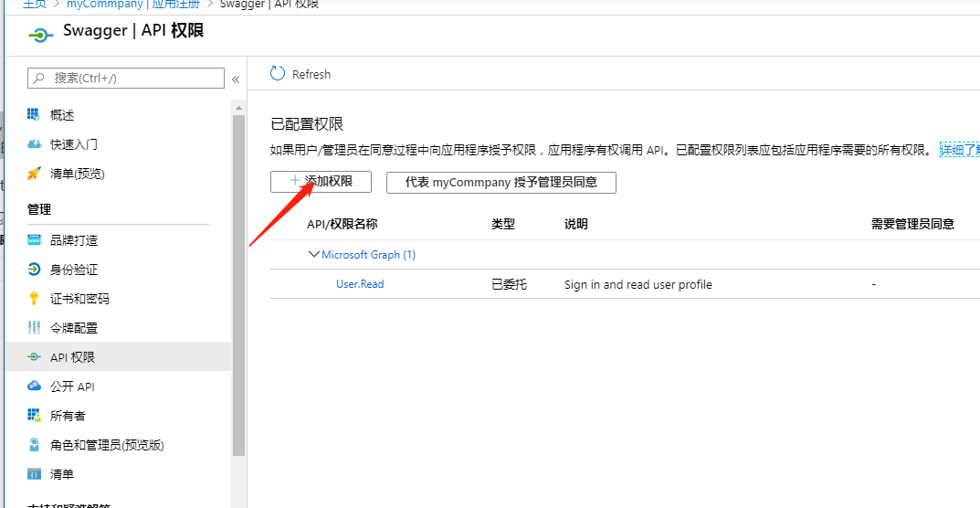This screenshot has height=508, width=980.
Task: Click the 已委托 type cell
Action: [x=510, y=285]
